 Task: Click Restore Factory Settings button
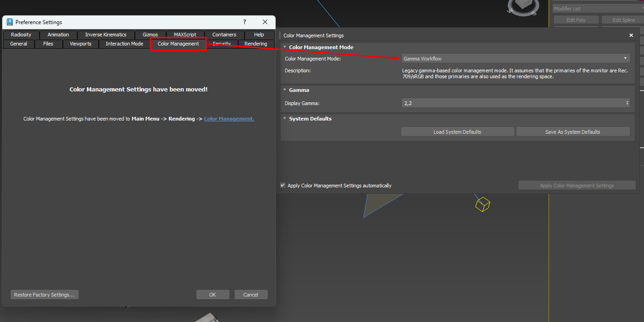point(45,295)
